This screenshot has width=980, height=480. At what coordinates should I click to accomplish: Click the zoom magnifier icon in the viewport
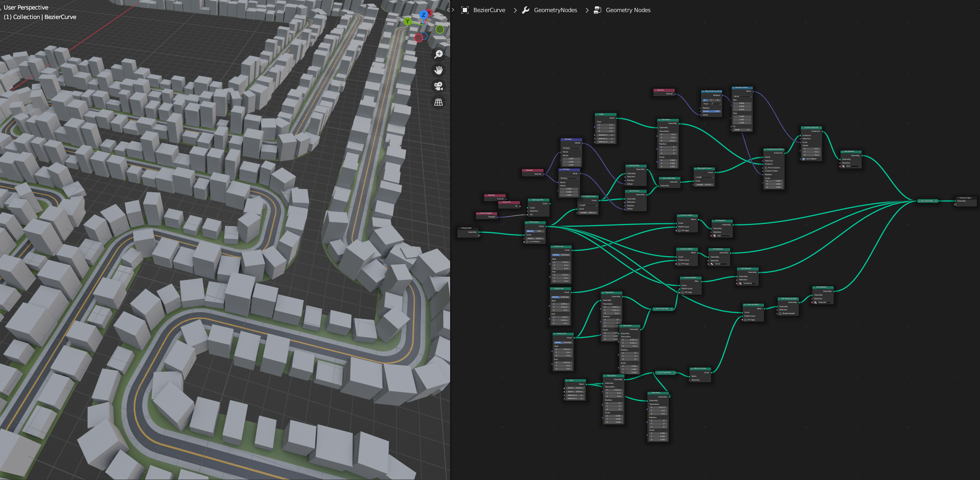coord(438,54)
